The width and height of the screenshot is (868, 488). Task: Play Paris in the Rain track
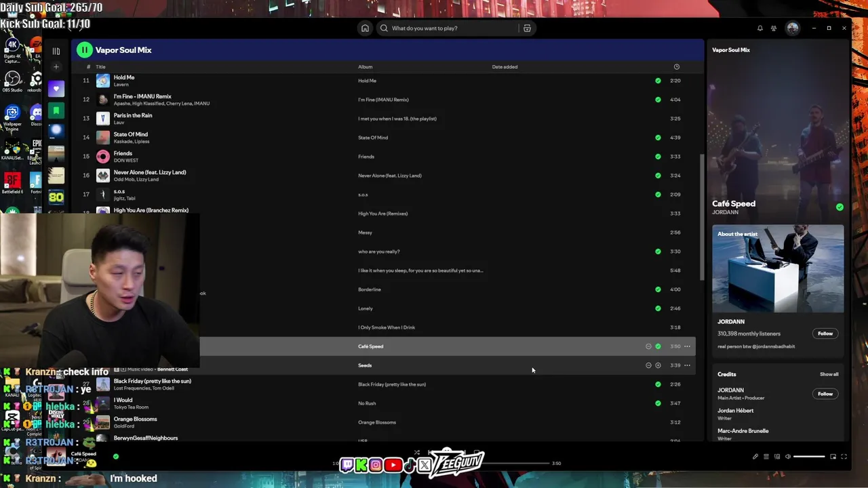[133, 115]
